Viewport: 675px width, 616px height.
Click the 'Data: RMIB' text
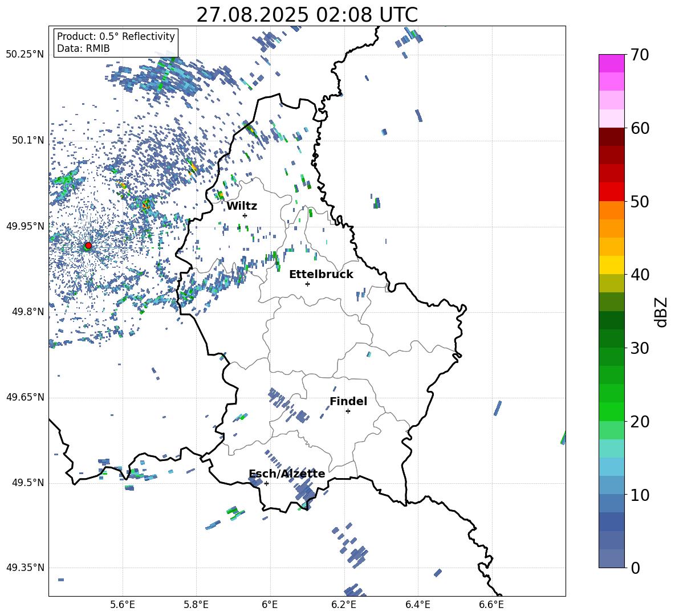(x=83, y=48)
